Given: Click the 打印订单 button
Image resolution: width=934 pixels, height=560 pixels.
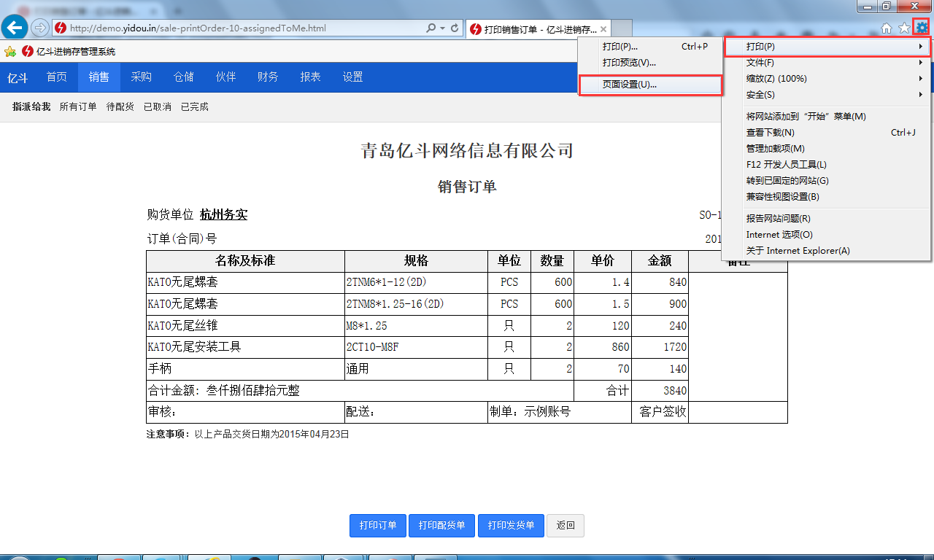Looking at the screenshot, I should click(378, 526).
